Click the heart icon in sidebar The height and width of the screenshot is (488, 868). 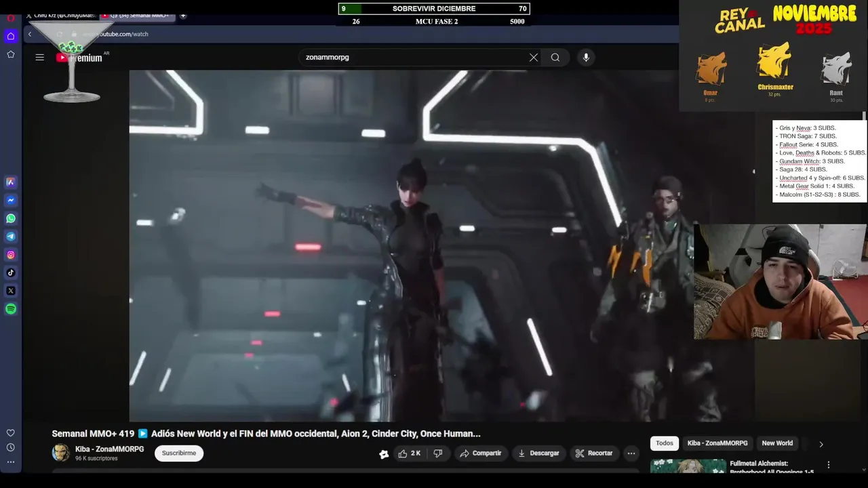pos(11,433)
